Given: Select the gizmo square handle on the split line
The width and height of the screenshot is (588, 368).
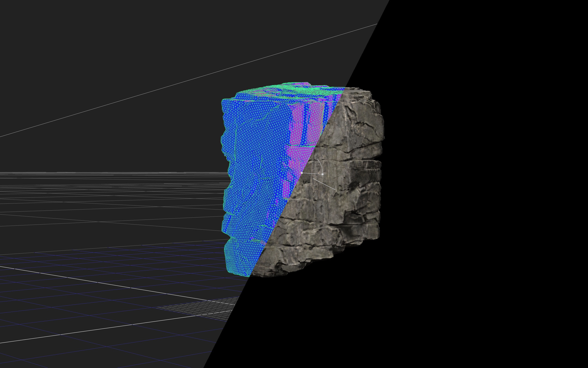Looking at the screenshot, I should (x=302, y=173).
